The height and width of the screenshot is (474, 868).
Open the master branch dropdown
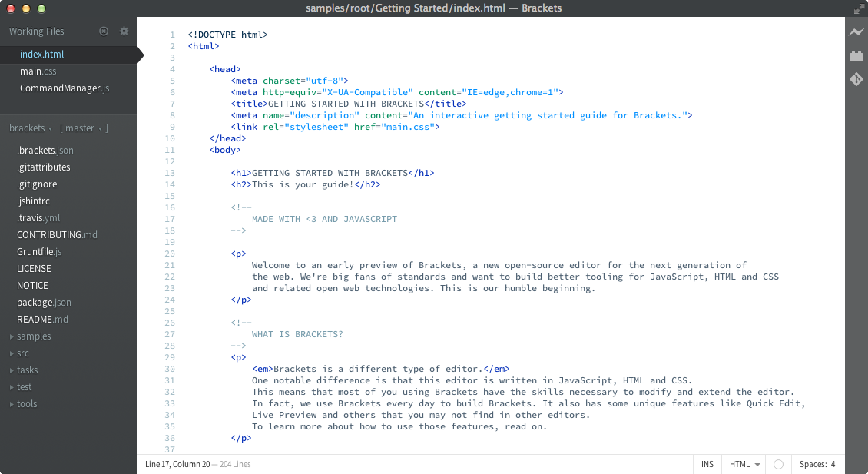coord(84,128)
